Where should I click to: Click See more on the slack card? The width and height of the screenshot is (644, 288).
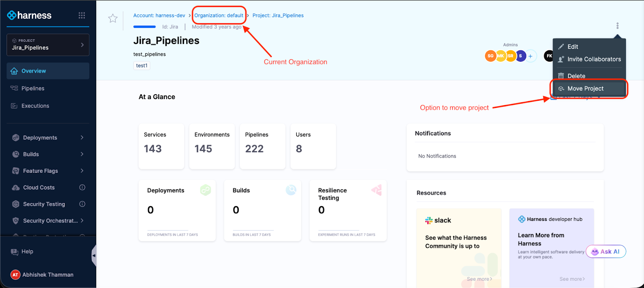point(479,279)
